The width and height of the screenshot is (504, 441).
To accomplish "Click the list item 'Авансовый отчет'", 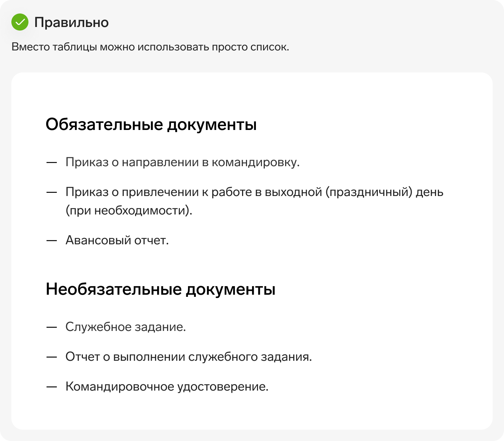I will coord(117,240).
